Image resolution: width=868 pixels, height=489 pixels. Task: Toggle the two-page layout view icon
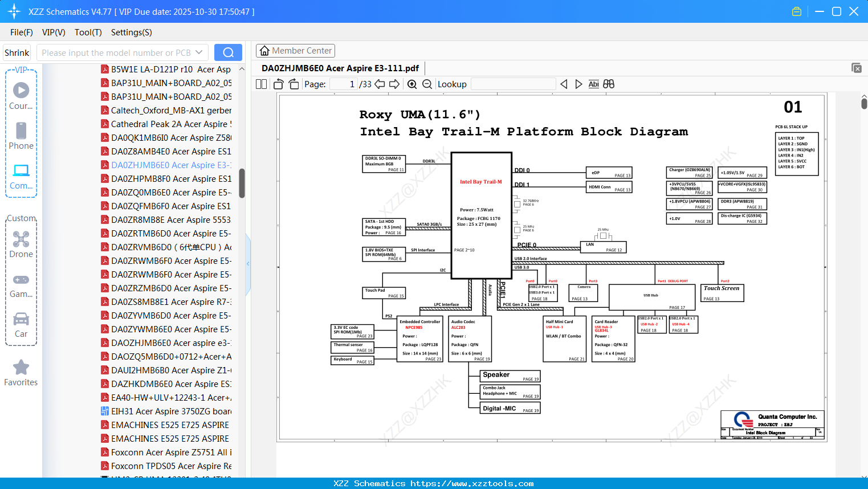pos(261,84)
